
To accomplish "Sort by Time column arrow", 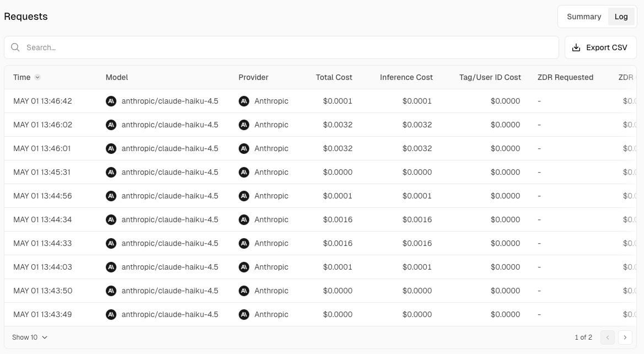I will pyautogui.click(x=37, y=77).
